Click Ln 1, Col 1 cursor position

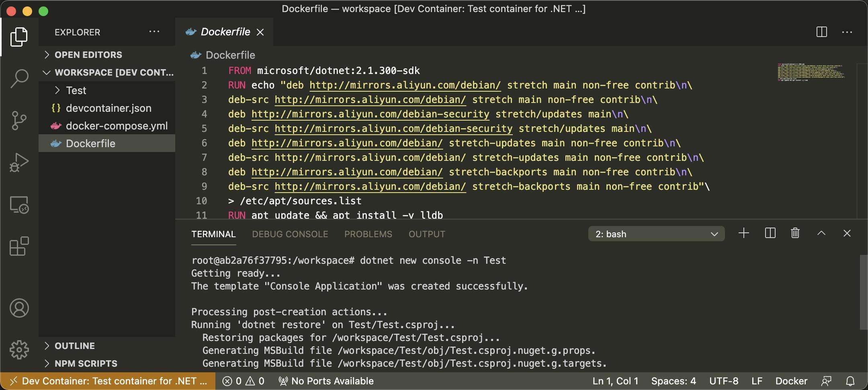pyautogui.click(x=615, y=381)
